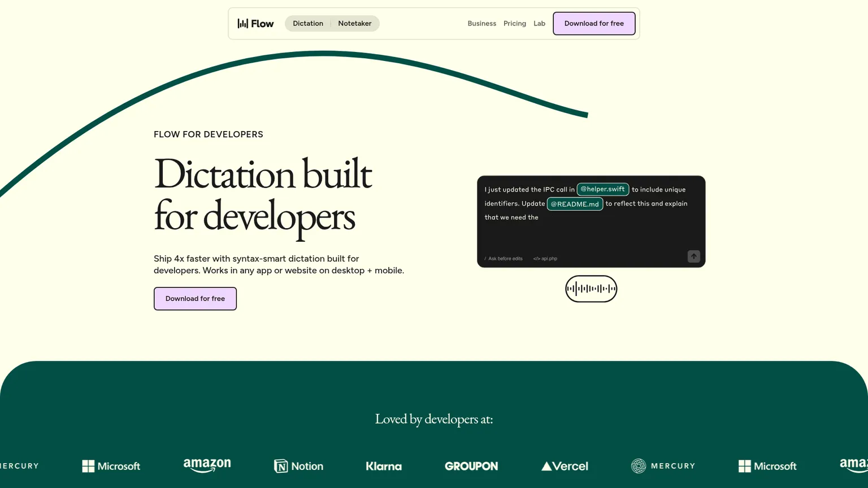
Task: Go to the Pricing page
Action: (515, 24)
